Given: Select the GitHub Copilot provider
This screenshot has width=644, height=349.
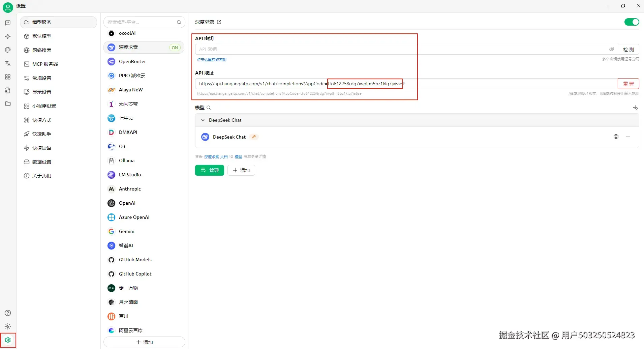Looking at the screenshot, I should click(x=144, y=274).
